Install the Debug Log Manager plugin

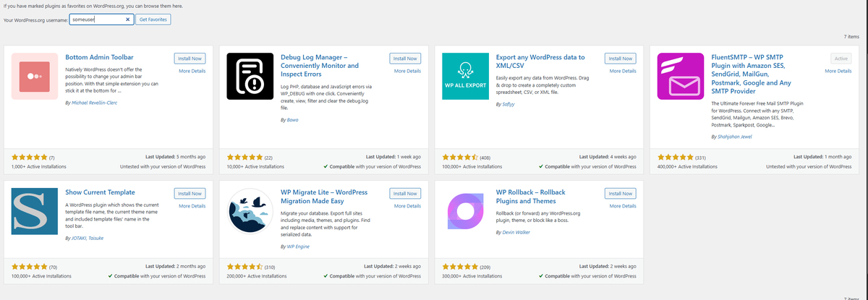pyautogui.click(x=405, y=58)
